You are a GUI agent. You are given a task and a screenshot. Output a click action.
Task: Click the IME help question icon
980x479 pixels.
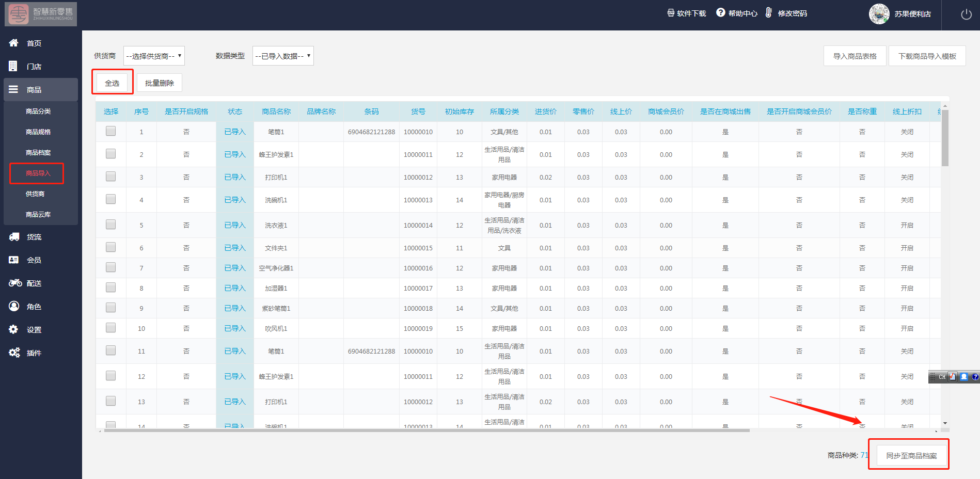tap(975, 377)
